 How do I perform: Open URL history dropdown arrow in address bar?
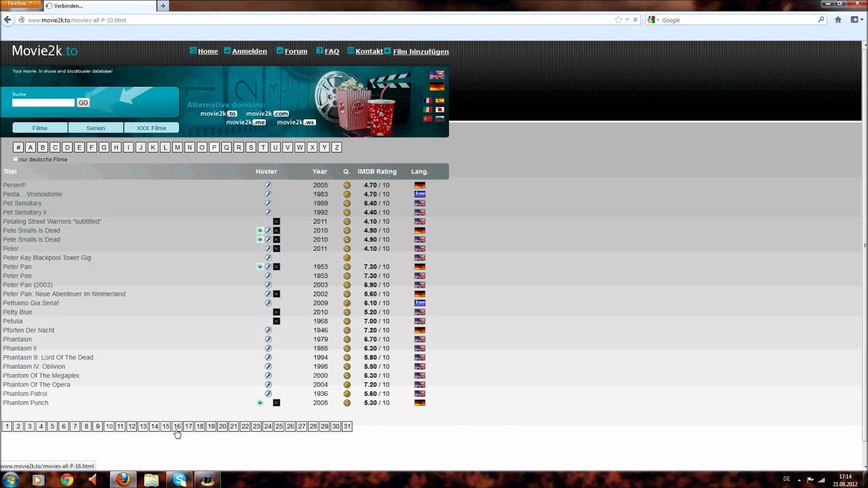[x=627, y=20]
